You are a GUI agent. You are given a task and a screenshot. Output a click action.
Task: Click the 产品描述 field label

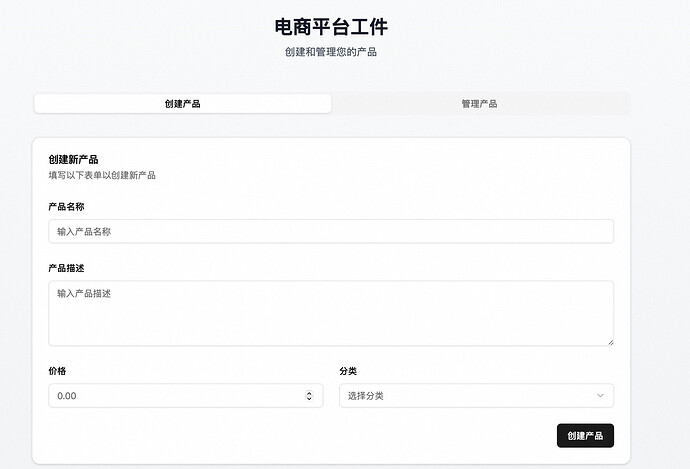tap(66, 268)
